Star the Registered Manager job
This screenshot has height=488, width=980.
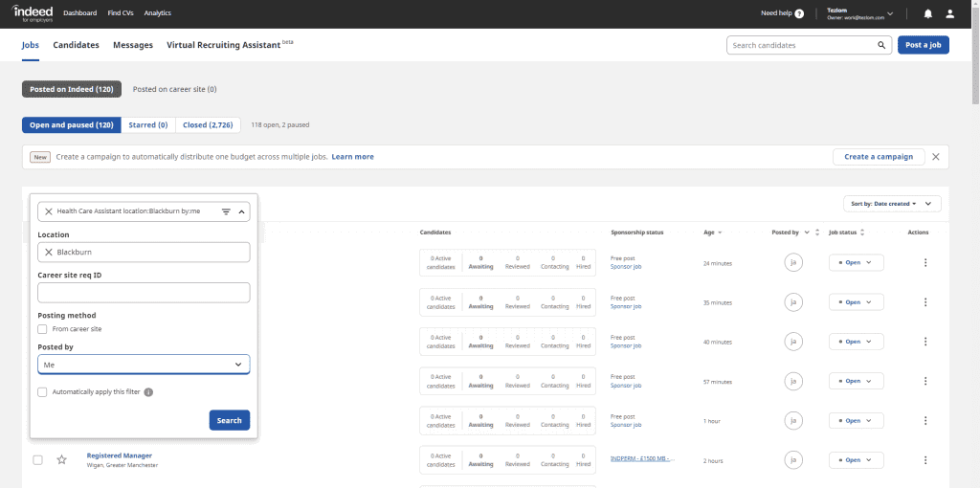point(62,460)
